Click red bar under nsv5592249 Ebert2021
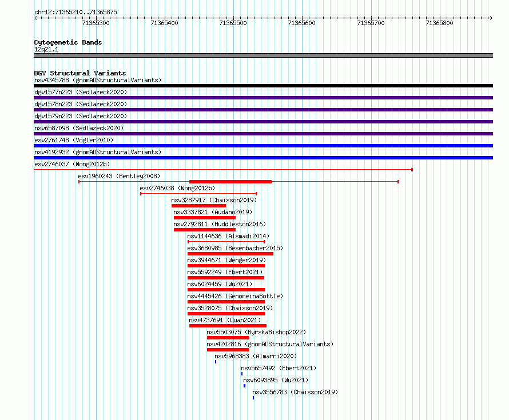 (226, 278)
